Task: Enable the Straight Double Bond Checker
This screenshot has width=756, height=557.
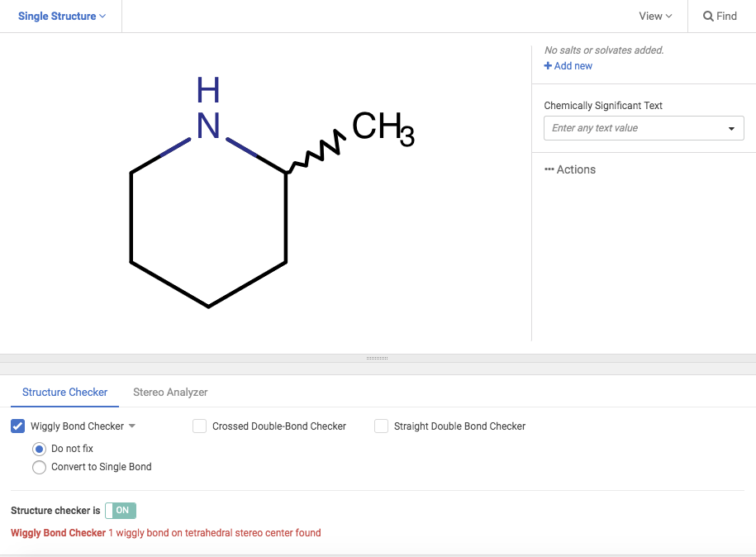Action: coord(381,426)
